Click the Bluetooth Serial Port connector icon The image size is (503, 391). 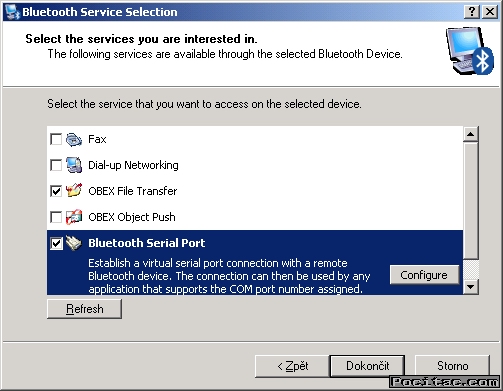(74, 243)
